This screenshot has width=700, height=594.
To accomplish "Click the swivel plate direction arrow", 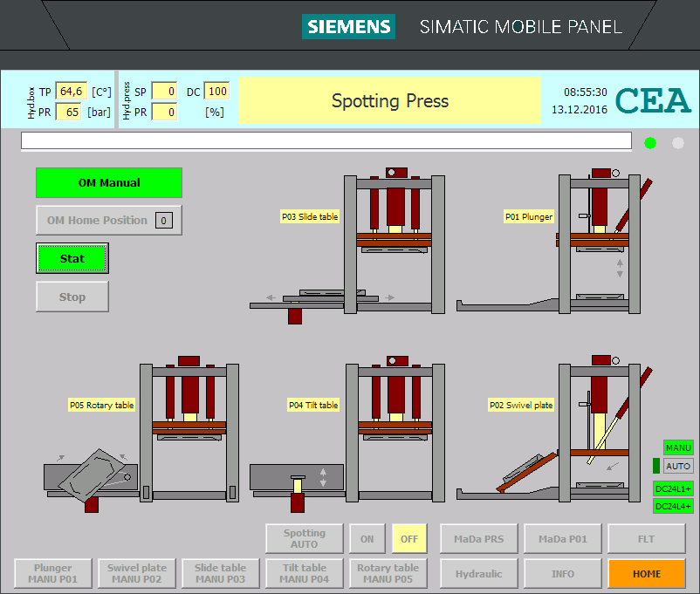I will coord(613,467).
